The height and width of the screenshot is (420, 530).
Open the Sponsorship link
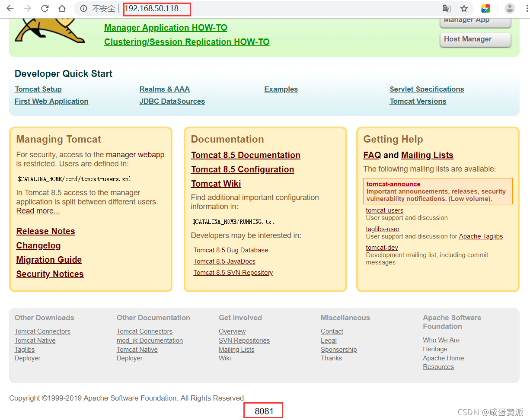point(339,350)
